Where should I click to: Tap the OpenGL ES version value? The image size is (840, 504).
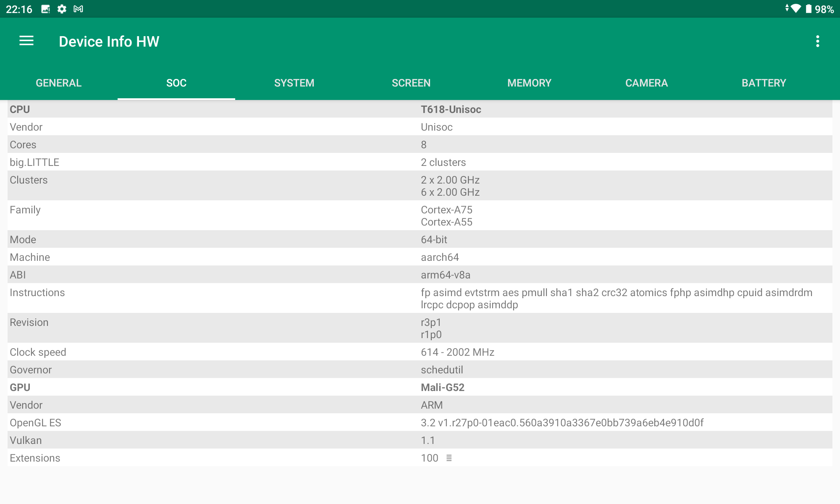(x=562, y=423)
